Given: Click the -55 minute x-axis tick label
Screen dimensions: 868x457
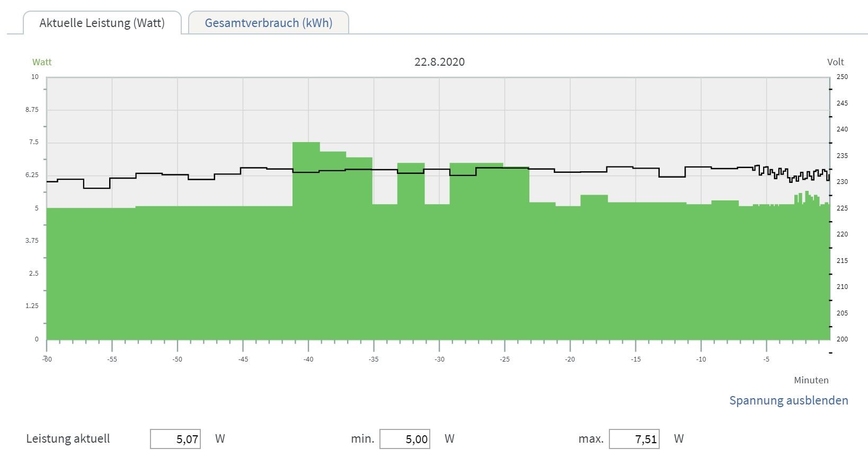Looking at the screenshot, I should click(x=112, y=359).
